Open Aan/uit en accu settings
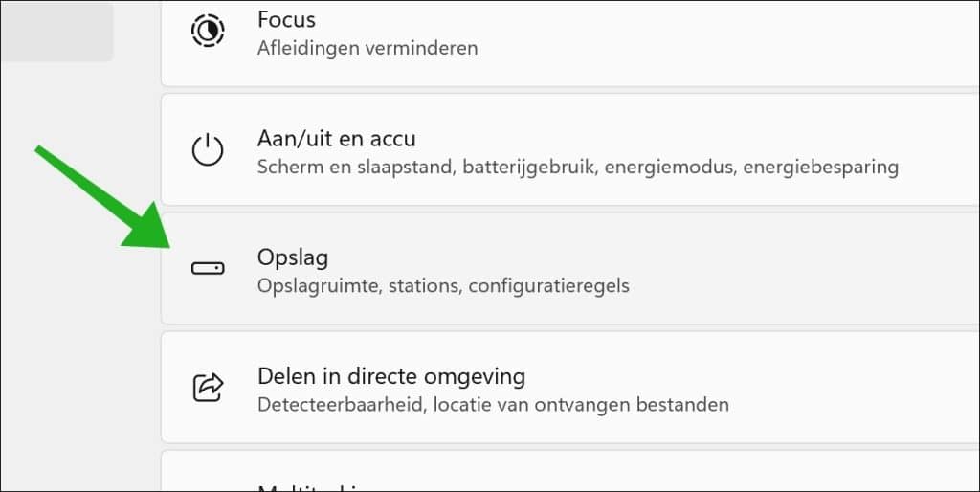Screen dimensions: 980x492 tap(336, 139)
